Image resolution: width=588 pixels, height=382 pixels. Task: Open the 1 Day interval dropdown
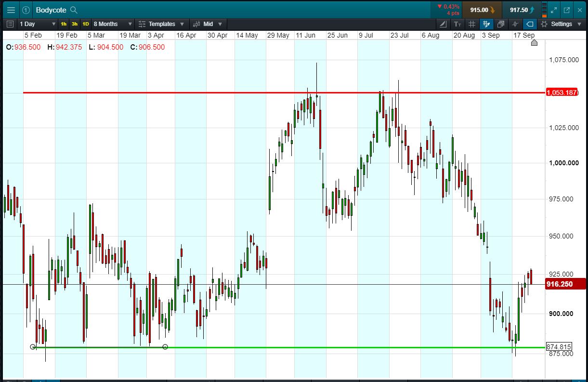tap(36, 24)
